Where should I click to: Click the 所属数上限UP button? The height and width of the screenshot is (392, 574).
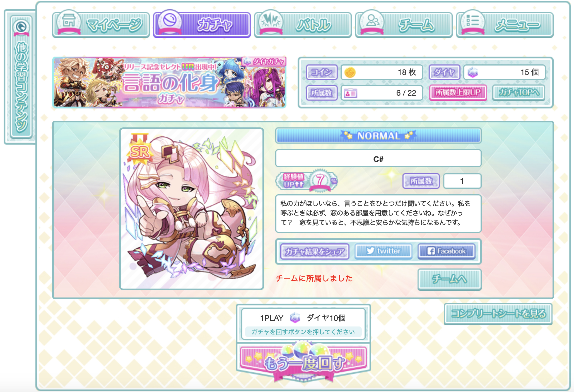pos(458,93)
